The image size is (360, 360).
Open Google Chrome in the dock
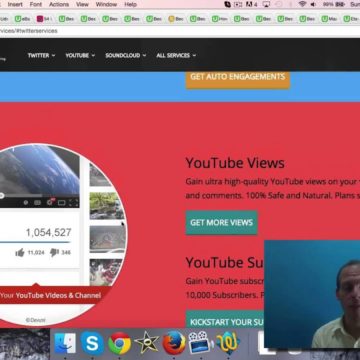[119, 343]
